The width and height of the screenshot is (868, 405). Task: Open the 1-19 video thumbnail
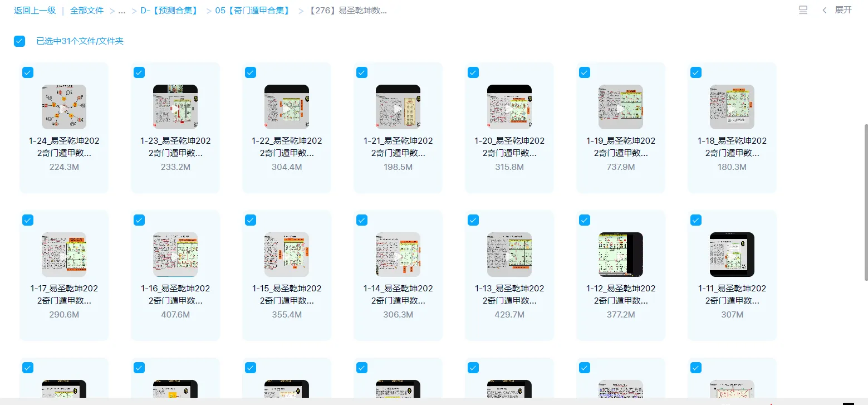(x=621, y=107)
